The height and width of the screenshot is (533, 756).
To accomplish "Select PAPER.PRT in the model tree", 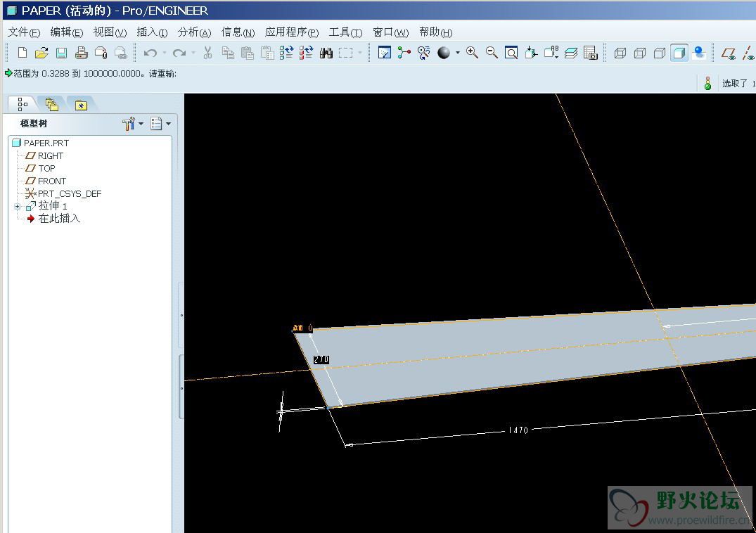I will click(41, 143).
